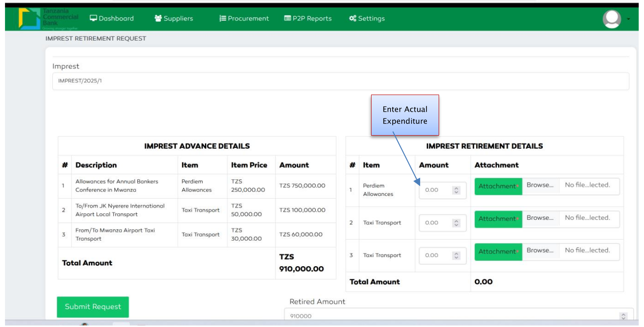Click the user profile avatar
Viewport: 644px width, 327px height.
(x=612, y=19)
